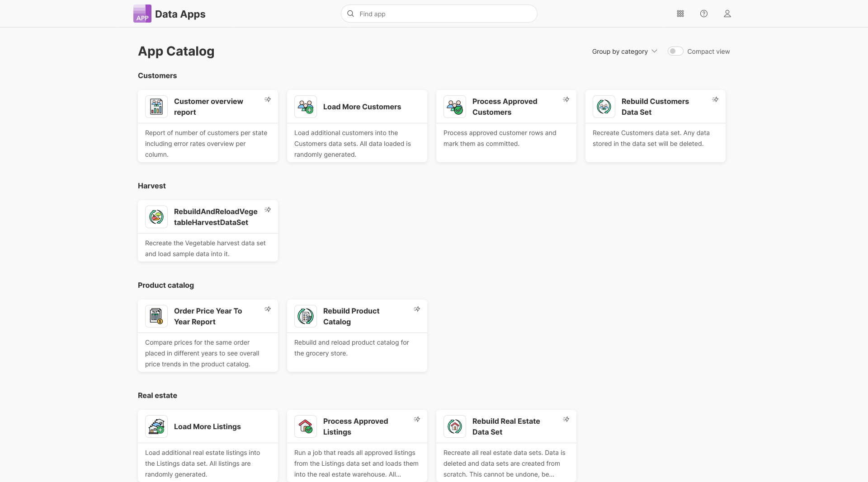The image size is (868, 482).
Task: Click 'Rebuild and reload product catalog' description
Action: (352, 348)
